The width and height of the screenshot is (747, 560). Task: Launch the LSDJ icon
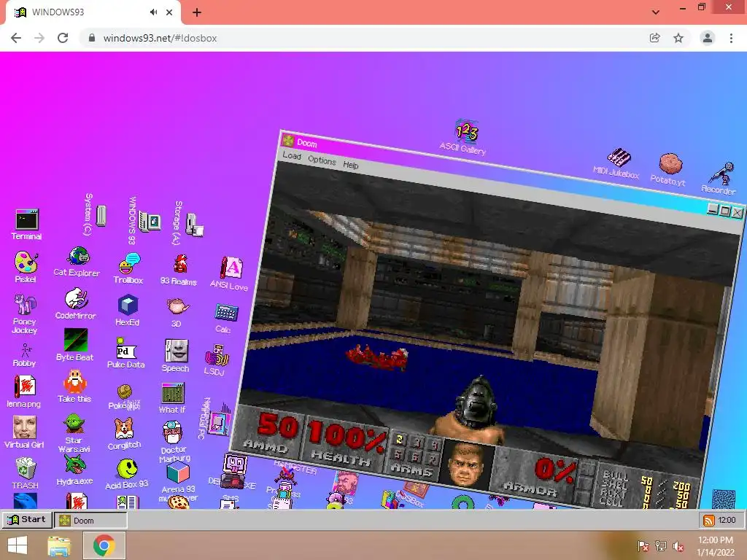216,360
